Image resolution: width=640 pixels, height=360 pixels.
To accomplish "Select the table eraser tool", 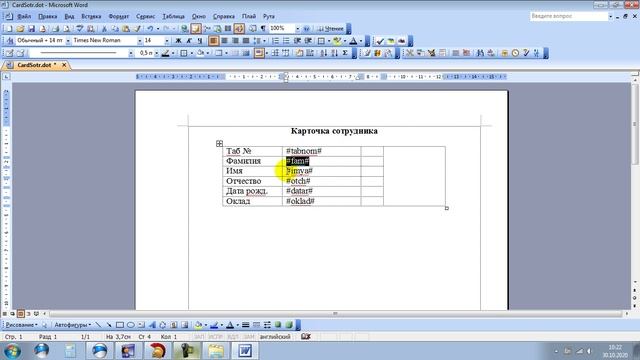I will 20,53.
